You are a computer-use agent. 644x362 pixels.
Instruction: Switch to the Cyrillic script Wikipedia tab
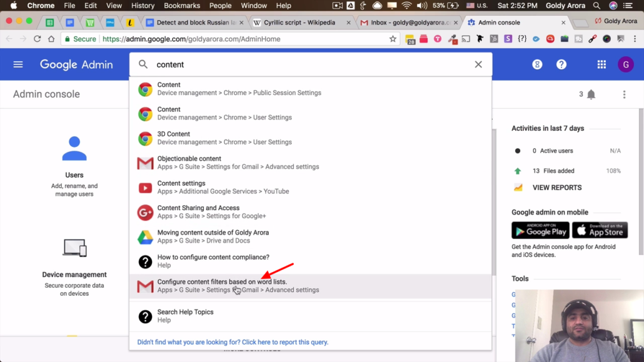point(301,23)
